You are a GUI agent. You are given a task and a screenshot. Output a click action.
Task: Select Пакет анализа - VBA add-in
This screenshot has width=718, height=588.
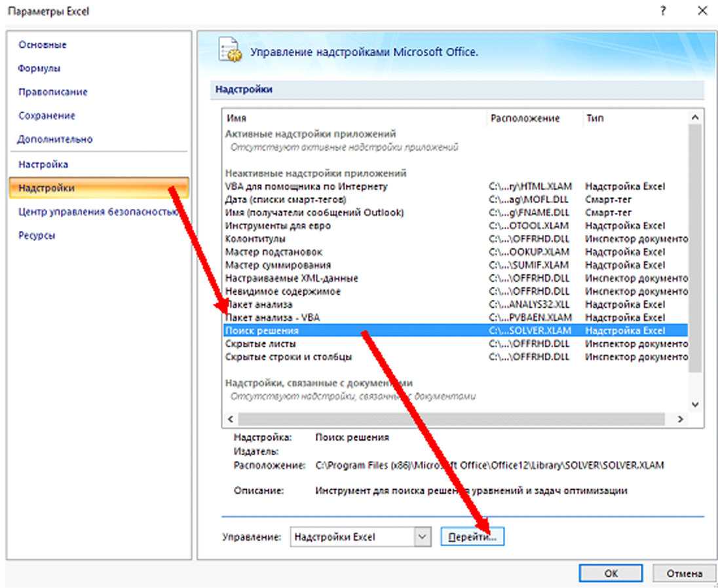click(x=455, y=318)
